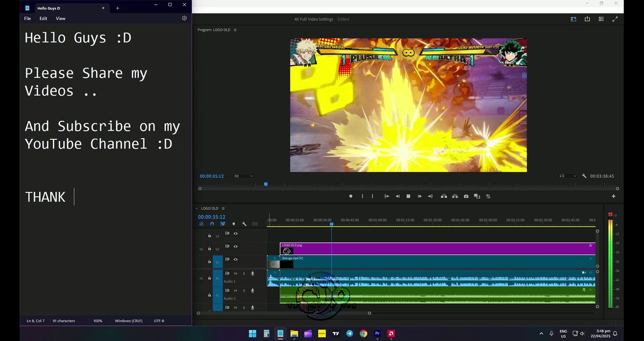Screen dimensions: 644x341
Task: Open Program: LOGO OLD panel menu
Action: click(235, 30)
